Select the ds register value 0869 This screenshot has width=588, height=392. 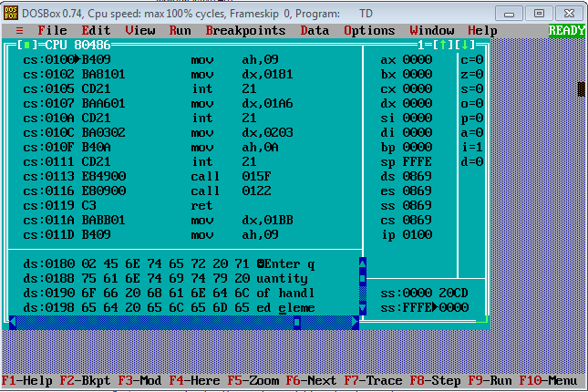tap(418, 177)
